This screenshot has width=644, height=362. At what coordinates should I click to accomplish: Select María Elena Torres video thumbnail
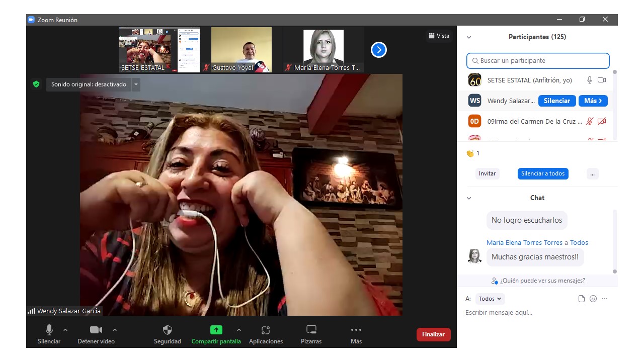coord(323,50)
